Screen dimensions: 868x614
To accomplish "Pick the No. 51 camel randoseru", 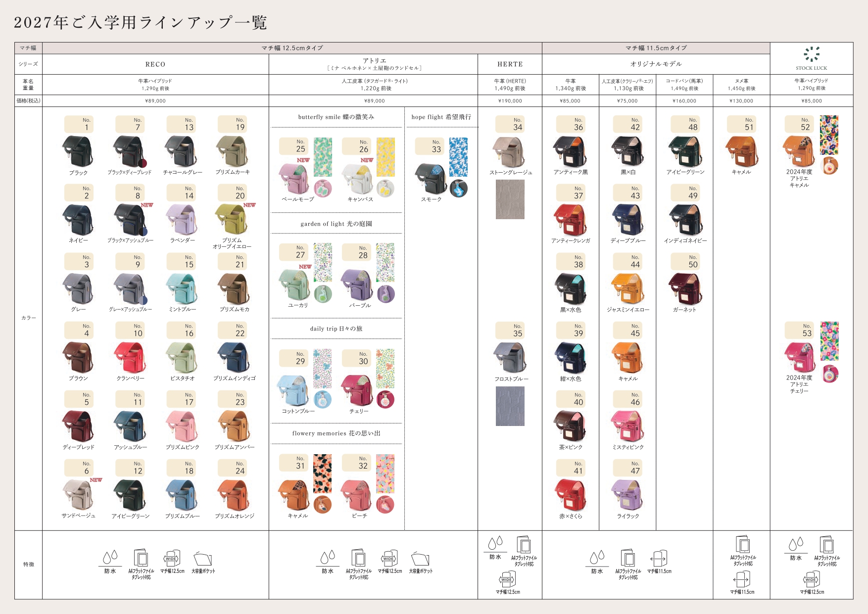I will coord(741,151).
